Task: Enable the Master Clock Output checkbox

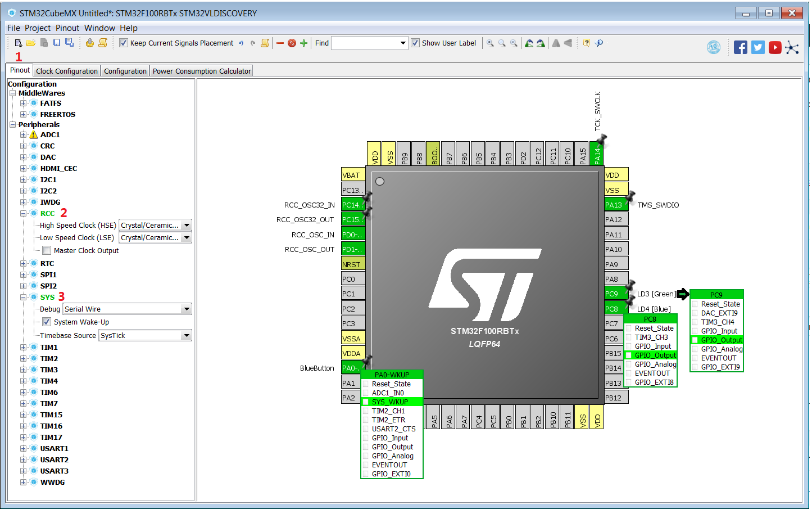Action: coord(47,250)
